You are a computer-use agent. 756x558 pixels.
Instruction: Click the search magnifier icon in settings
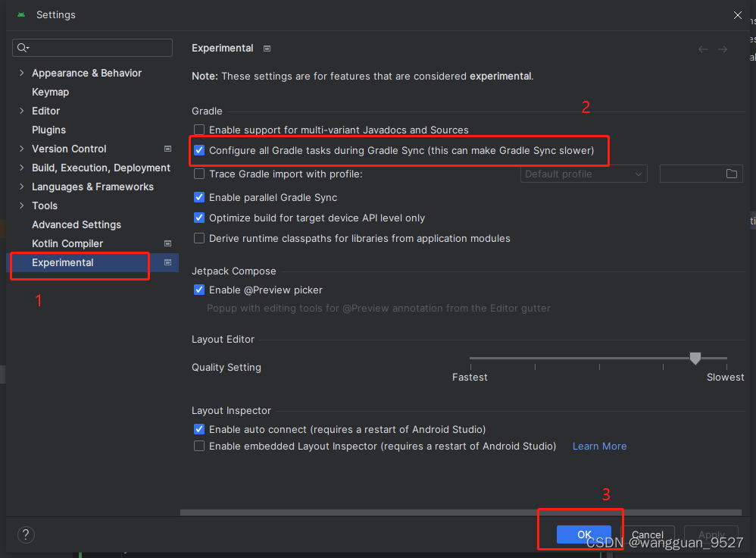click(x=23, y=47)
